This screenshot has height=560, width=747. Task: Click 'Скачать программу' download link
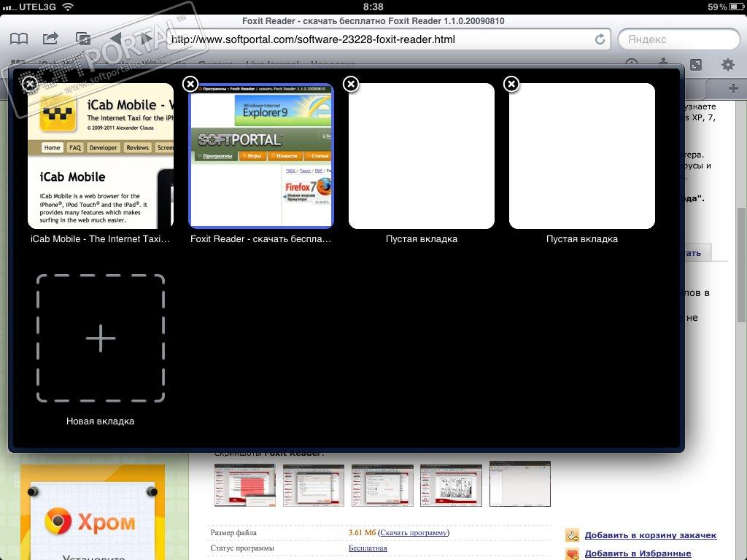tap(414, 533)
